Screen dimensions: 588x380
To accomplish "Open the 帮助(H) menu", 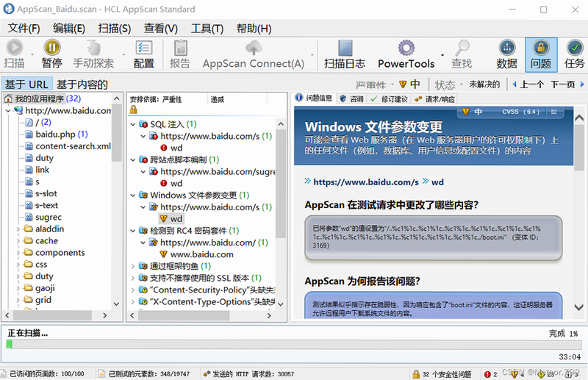I will [254, 29].
